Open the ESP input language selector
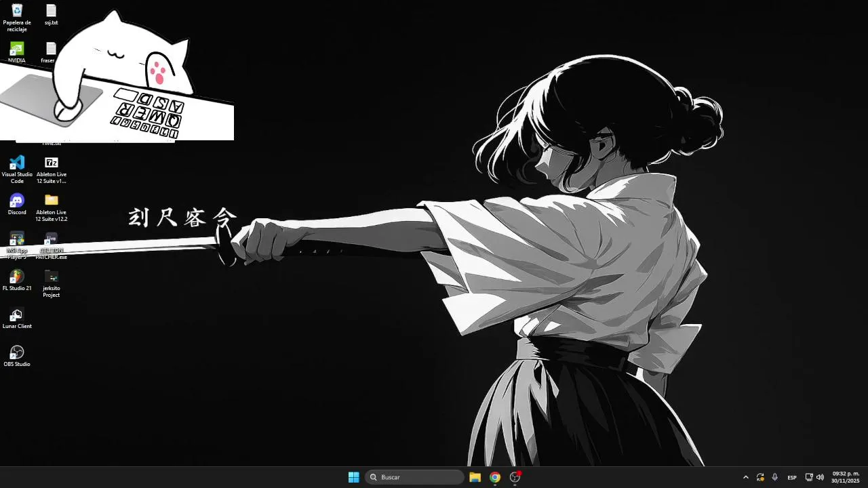The height and width of the screenshot is (488, 868). 792,477
